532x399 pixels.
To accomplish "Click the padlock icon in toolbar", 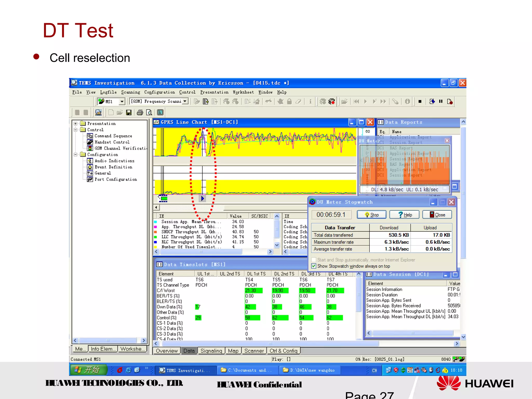I will click(x=289, y=102).
